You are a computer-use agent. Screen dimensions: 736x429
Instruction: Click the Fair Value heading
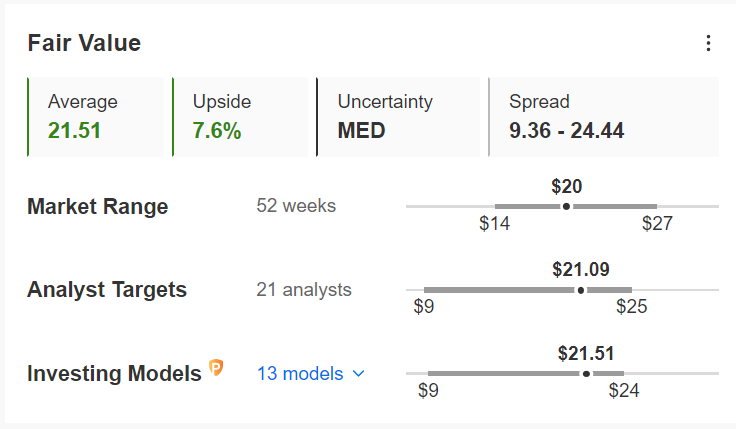(x=84, y=43)
